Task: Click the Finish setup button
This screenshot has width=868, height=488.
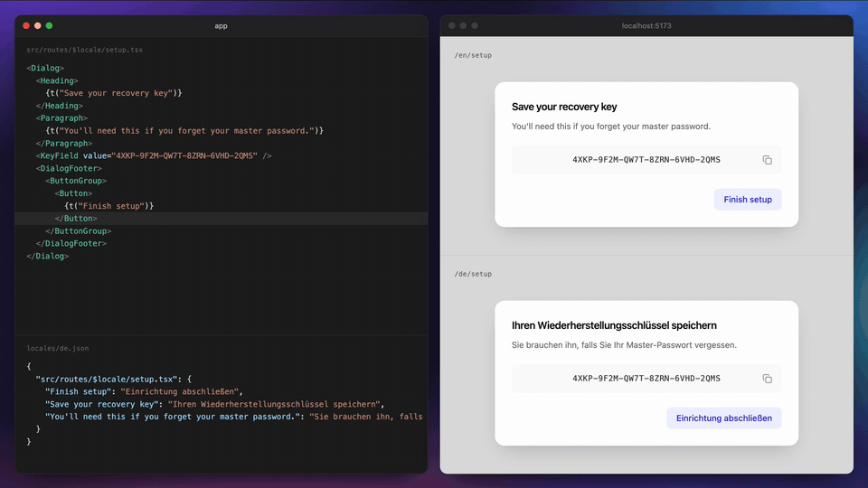Action: click(748, 199)
